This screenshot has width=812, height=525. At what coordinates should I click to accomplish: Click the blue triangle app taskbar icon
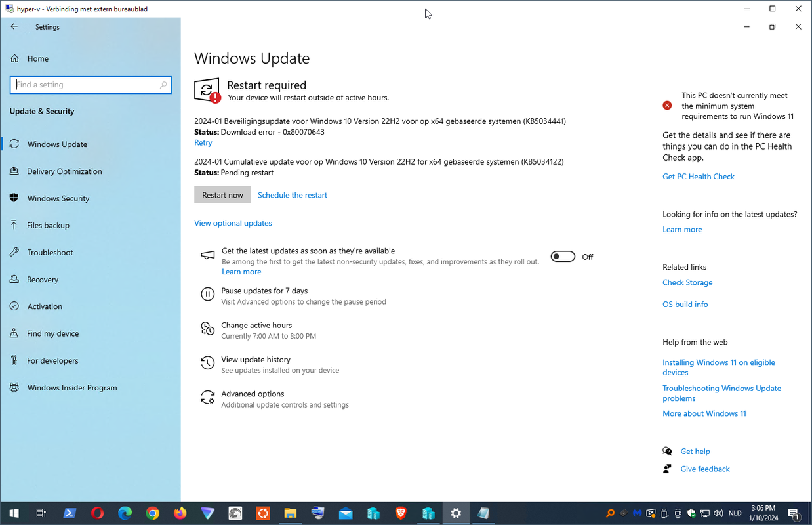tap(207, 513)
